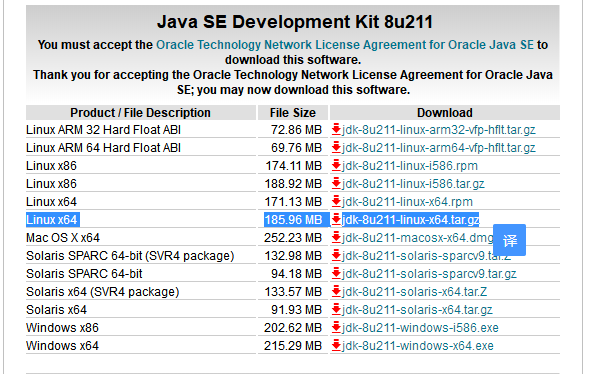Download jdk-8u211-solaris-x64.tar.gz file
This screenshot has width=593, height=374.
click(417, 310)
